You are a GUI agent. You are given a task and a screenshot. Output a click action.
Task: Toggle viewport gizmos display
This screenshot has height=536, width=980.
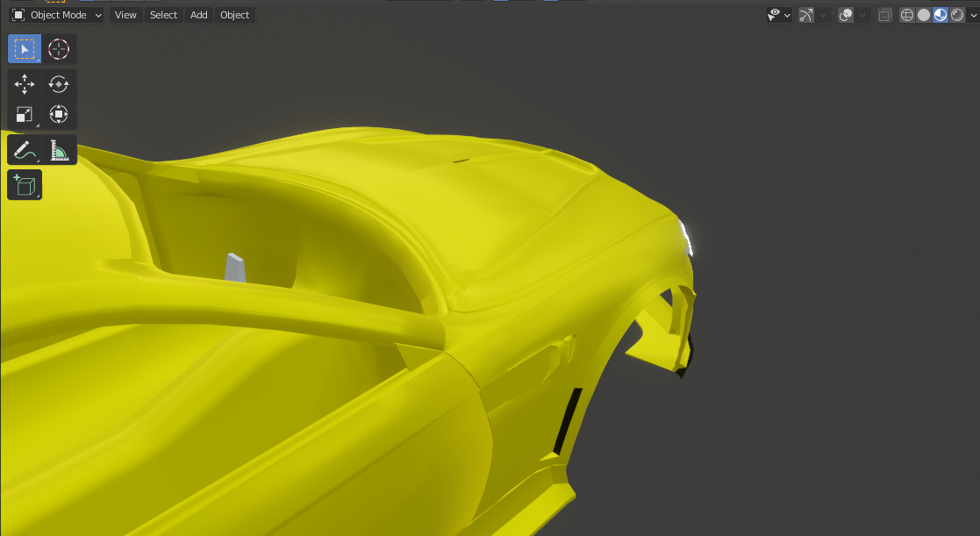(806, 15)
